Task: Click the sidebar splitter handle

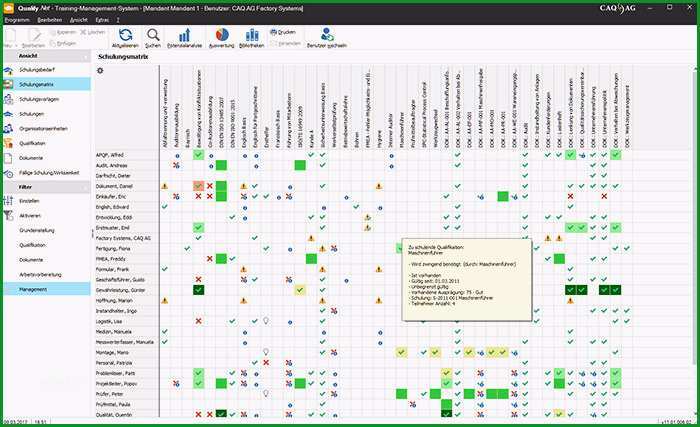Action: coord(92,234)
